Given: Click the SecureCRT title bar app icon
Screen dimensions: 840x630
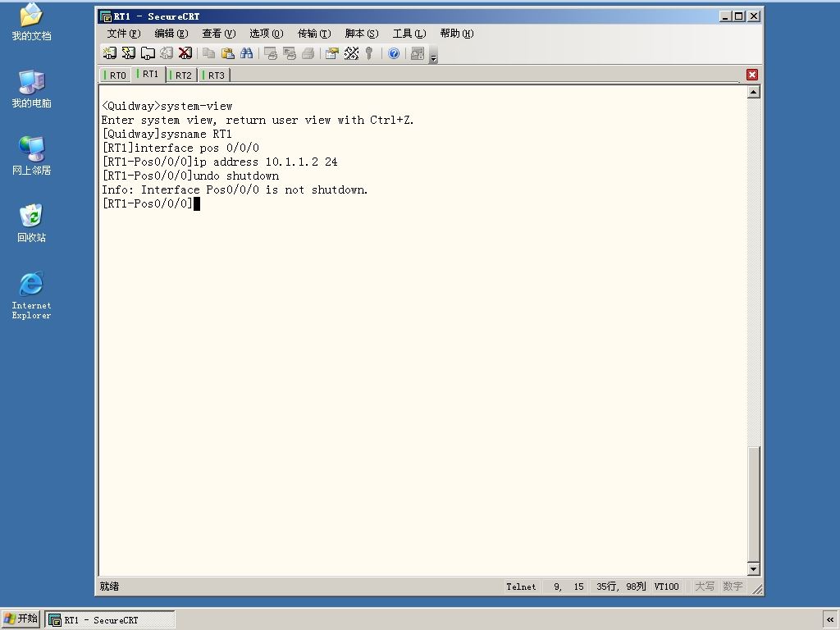Looking at the screenshot, I should point(106,16).
